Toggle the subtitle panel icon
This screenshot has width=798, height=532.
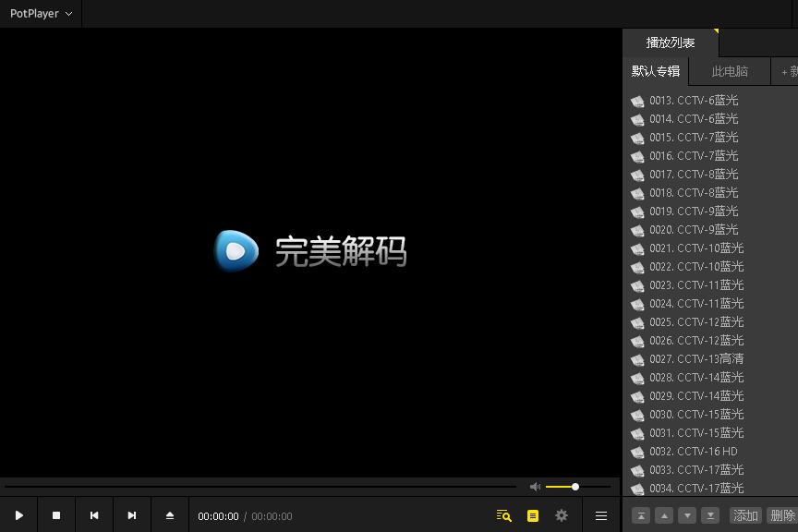click(x=533, y=515)
